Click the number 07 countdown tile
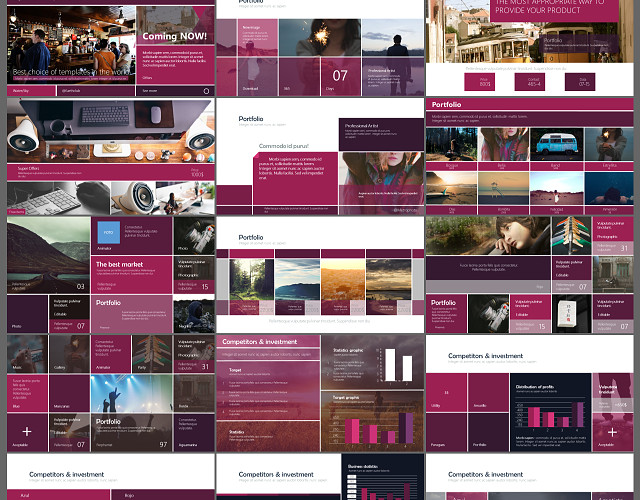The width and height of the screenshot is (640, 500). coord(340,75)
